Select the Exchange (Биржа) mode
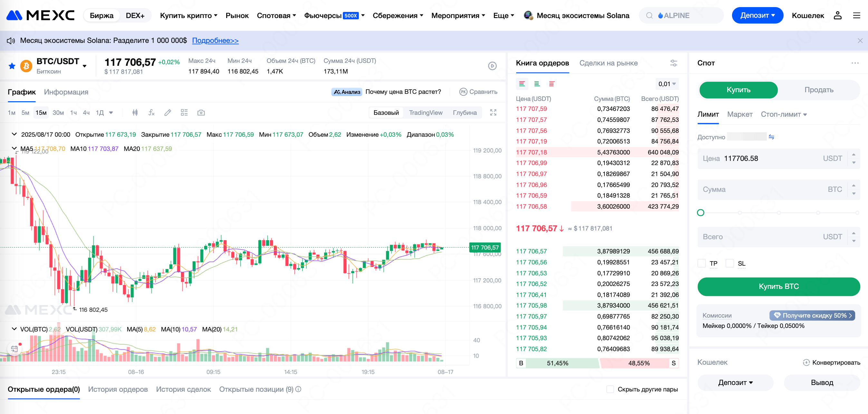Screen dimensions: 868x414 click(101, 15)
